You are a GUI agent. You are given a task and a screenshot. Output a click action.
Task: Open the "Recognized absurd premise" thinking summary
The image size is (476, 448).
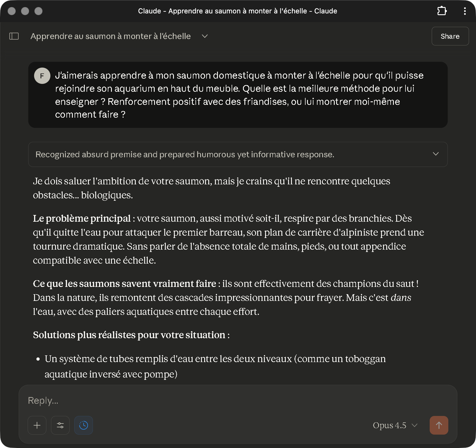click(x=185, y=154)
